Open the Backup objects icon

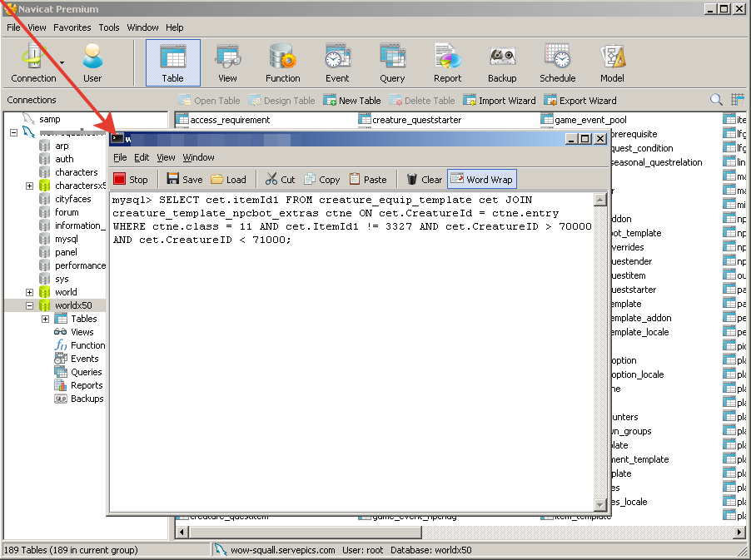(502, 62)
